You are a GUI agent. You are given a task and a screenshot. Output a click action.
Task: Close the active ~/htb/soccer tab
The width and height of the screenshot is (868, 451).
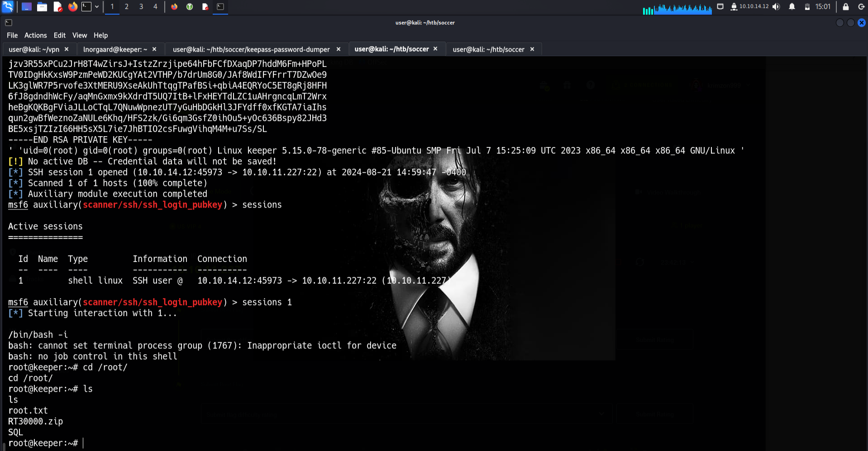[435, 48]
